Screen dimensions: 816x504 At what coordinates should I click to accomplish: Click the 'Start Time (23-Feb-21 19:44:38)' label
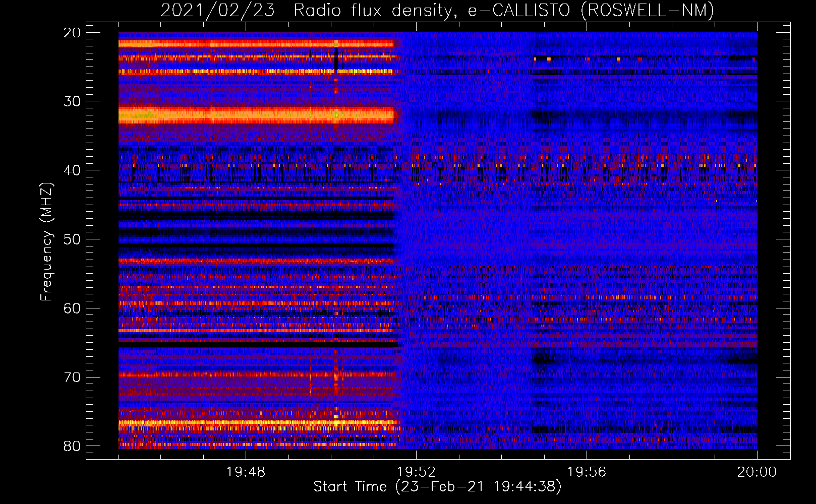[437, 487]
